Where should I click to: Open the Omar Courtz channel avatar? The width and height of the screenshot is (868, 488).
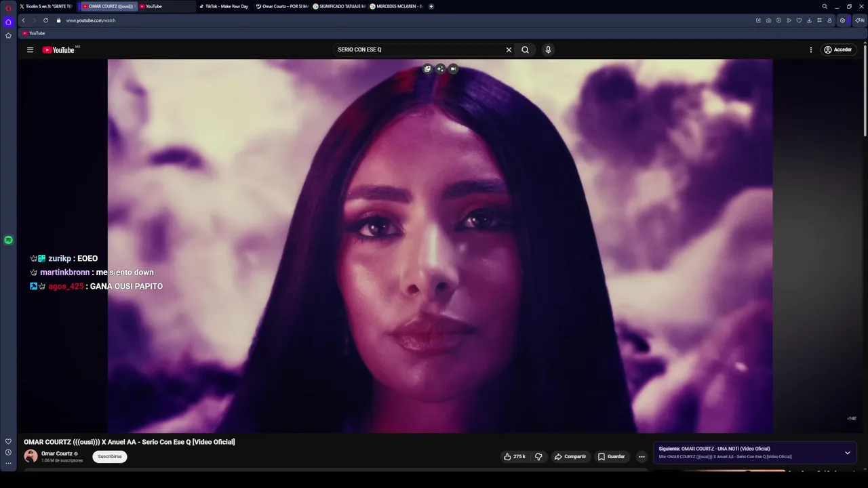coord(31,456)
